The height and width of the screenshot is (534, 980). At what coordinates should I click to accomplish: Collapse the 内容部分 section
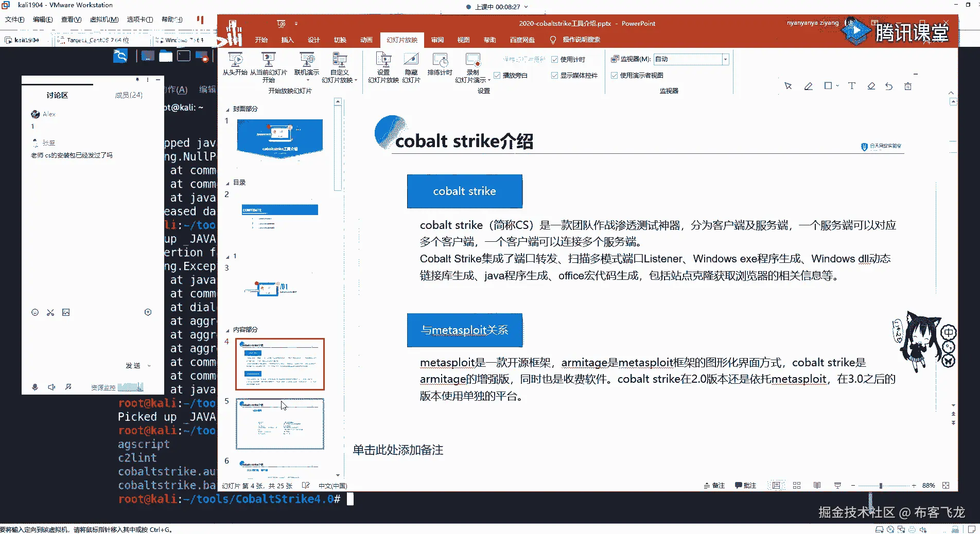pyautogui.click(x=227, y=330)
